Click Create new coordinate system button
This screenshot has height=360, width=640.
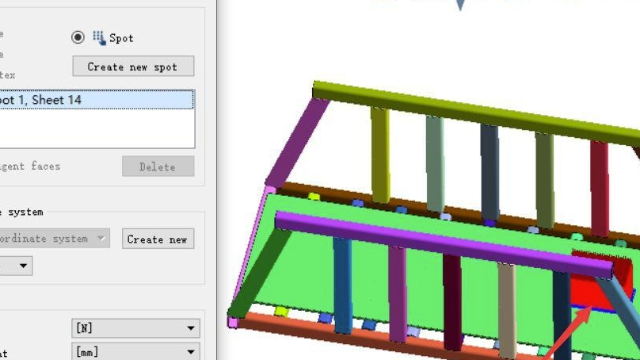tap(158, 239)
